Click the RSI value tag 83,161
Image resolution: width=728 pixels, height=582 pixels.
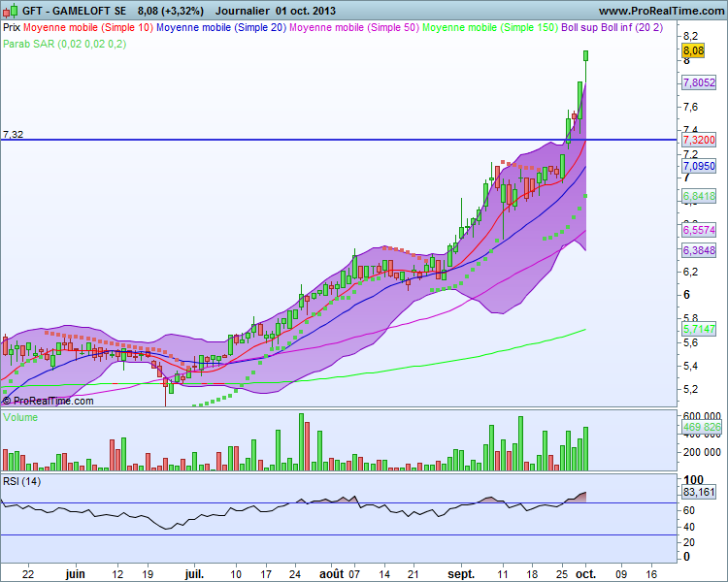(699, 492)
